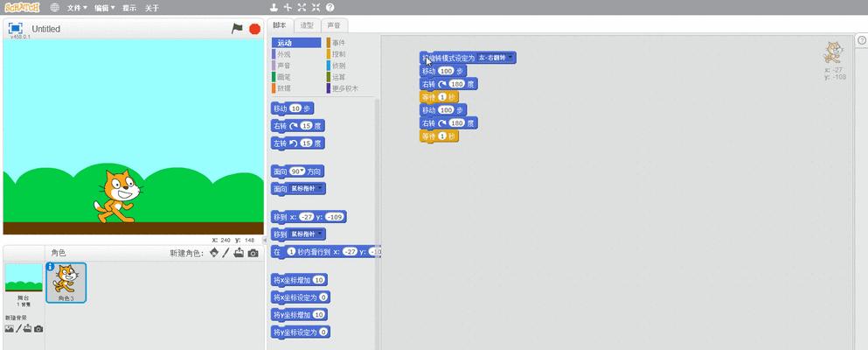Upload sprite from file icon
Image resolution: width=868 pixels, height=350 pixels.
coord(239,253)
